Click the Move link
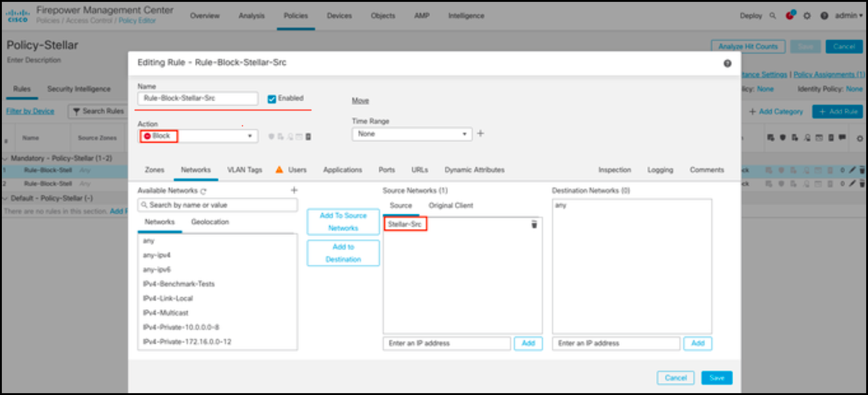Viewport: 868px width, 395px height. [360, 101]
